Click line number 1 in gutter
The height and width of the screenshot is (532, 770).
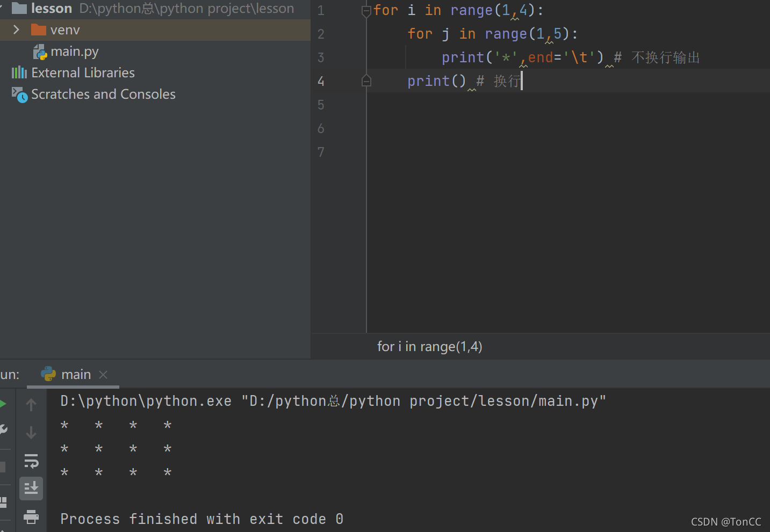tap(321, 11)
